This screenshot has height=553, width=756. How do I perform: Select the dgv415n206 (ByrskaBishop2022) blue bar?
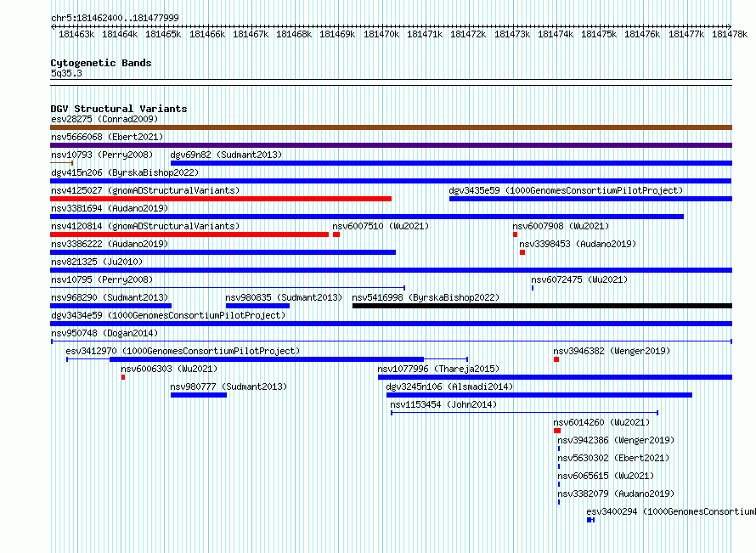pyautogui.click(x=391, y=181)
